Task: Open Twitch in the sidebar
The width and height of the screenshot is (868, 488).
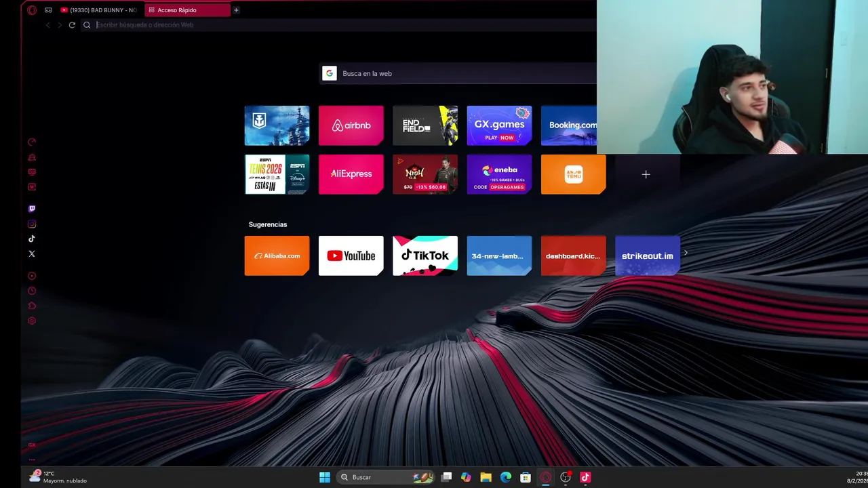Action: click(32, 209)
